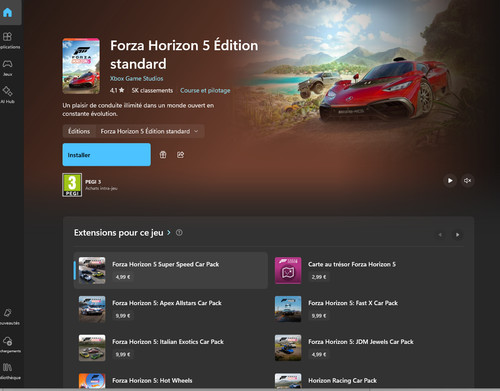The image size is (500, 391).
Task: Click the Forza Horizon 5 cover art
Action: (x=81, y=66)
